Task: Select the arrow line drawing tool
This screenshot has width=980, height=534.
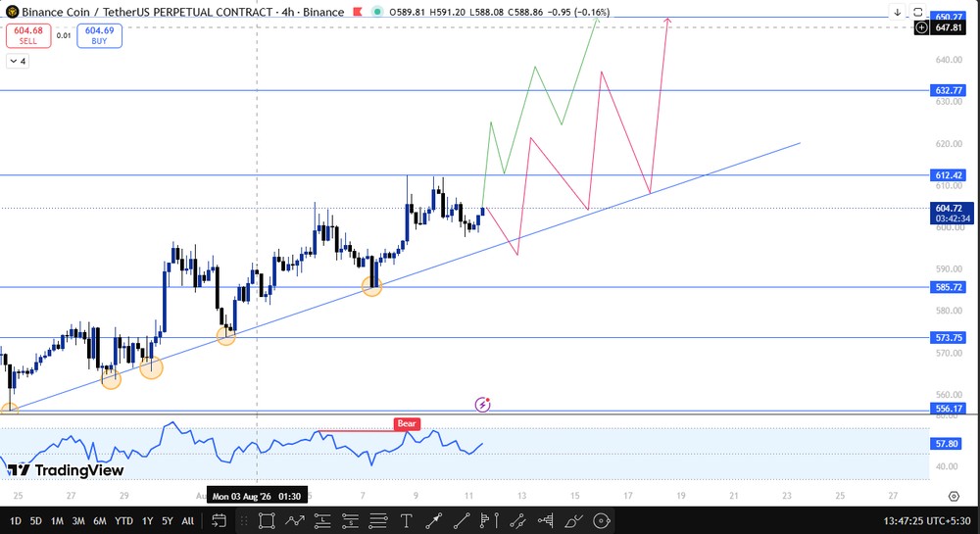Action: point(434,520)
